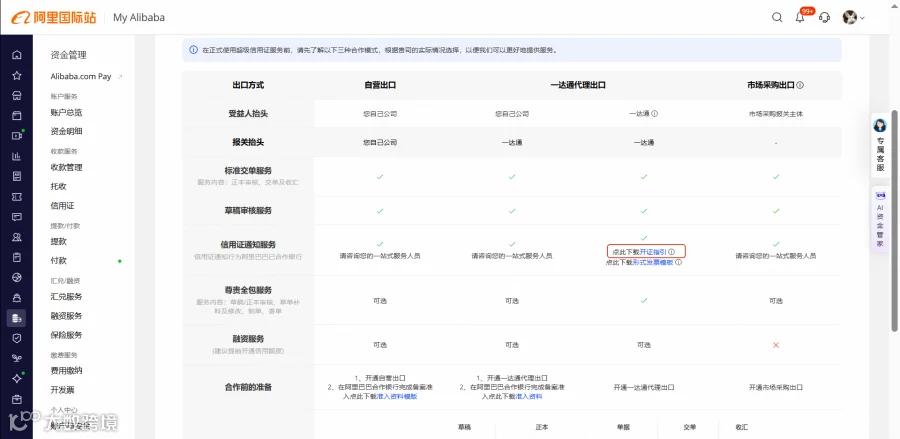Viewport: 900px width, 439px height.
Task: Select 账户总览 in the side menu
Action: 67,112
